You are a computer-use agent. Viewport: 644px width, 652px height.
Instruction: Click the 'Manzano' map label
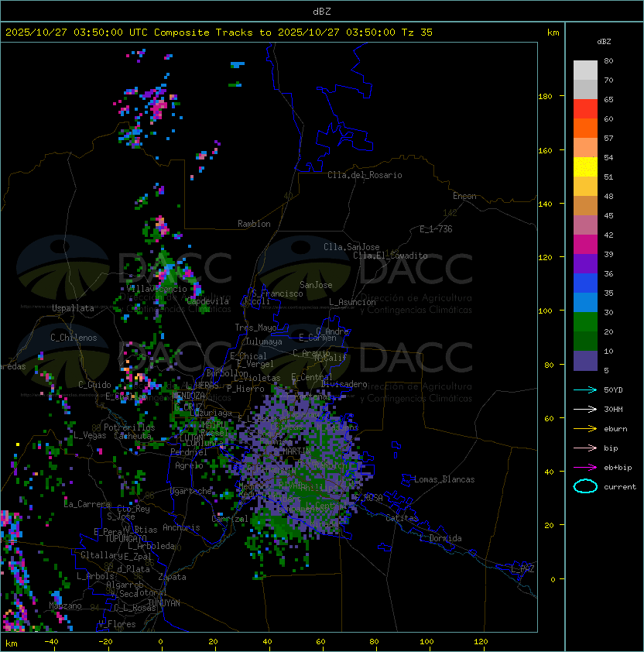tap(65, 606)
